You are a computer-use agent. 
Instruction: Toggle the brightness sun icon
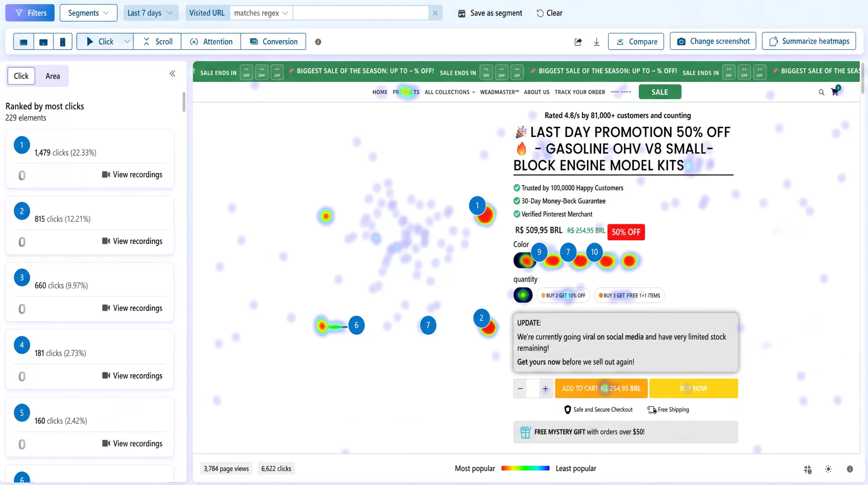pos(828,469)
